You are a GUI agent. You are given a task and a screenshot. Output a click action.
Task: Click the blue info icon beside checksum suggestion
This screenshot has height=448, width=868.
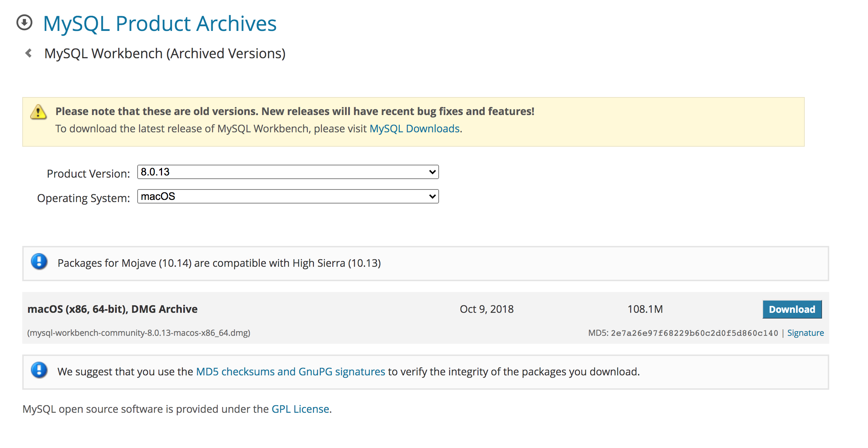point(39,370)
